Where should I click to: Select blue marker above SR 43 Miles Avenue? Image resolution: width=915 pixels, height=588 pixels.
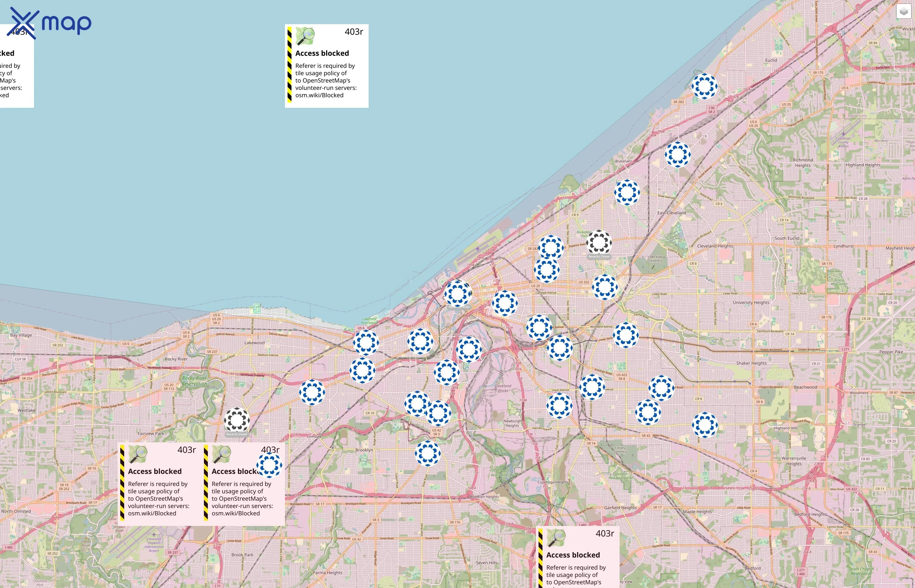coord(648,412)
